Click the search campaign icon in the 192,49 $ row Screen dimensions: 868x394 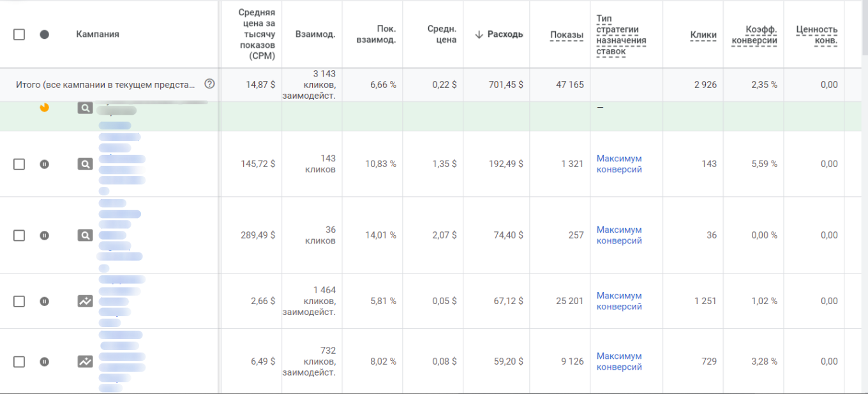[x=85, y=164]
